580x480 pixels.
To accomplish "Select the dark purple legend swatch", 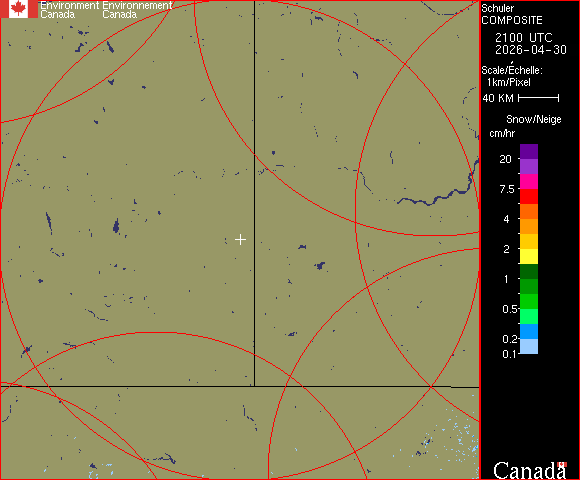I will click(529, 152).
